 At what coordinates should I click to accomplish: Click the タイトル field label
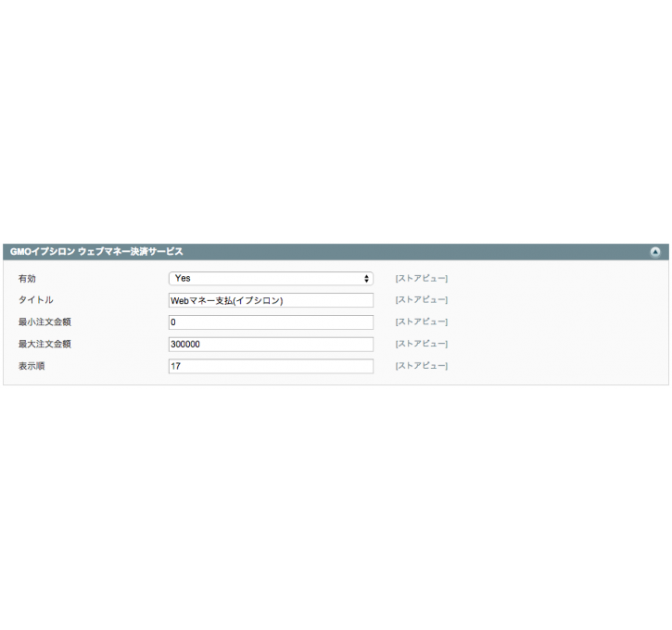(x=35, y=300)
